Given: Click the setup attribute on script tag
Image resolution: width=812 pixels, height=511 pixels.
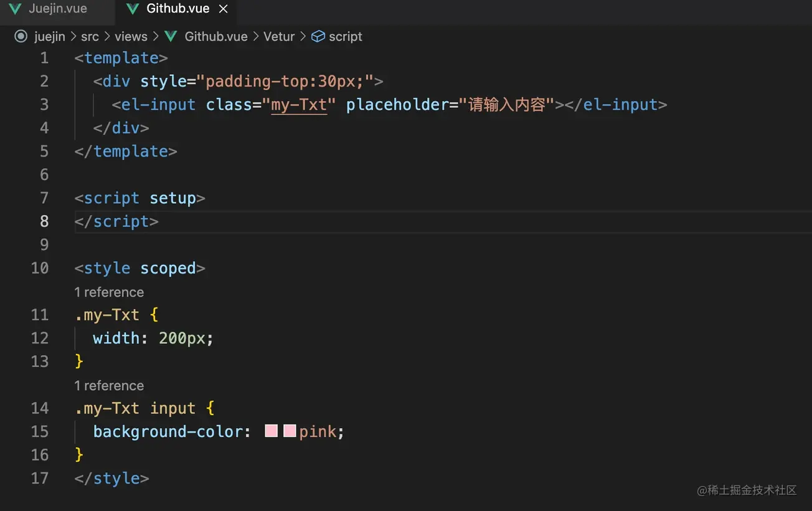Looking at the screenshot, I should tap(172, 198).
